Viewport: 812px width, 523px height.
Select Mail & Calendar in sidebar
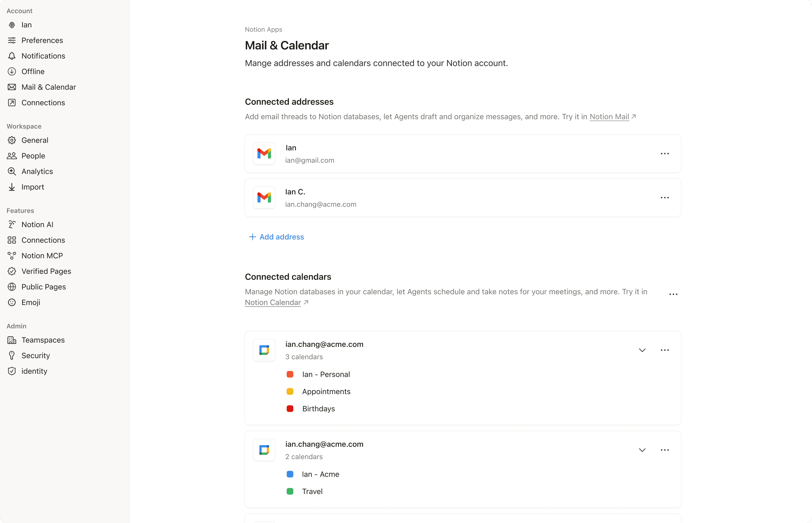pos(49,87)
